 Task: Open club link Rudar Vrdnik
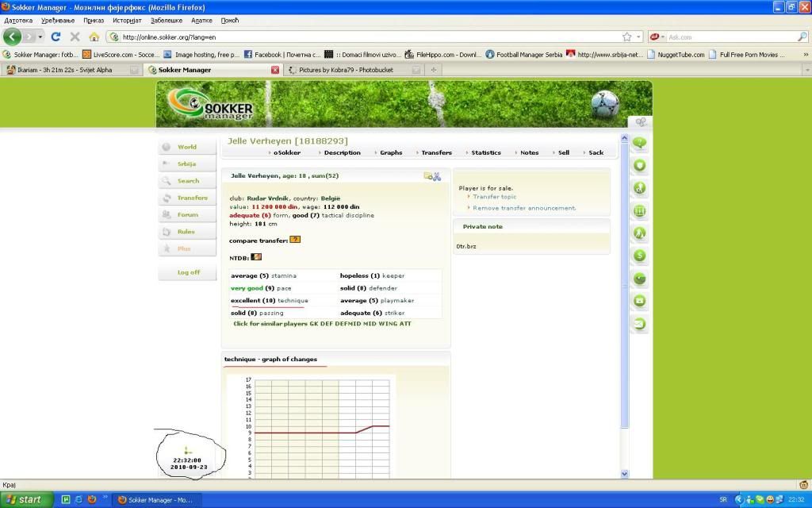coord(268,198)
